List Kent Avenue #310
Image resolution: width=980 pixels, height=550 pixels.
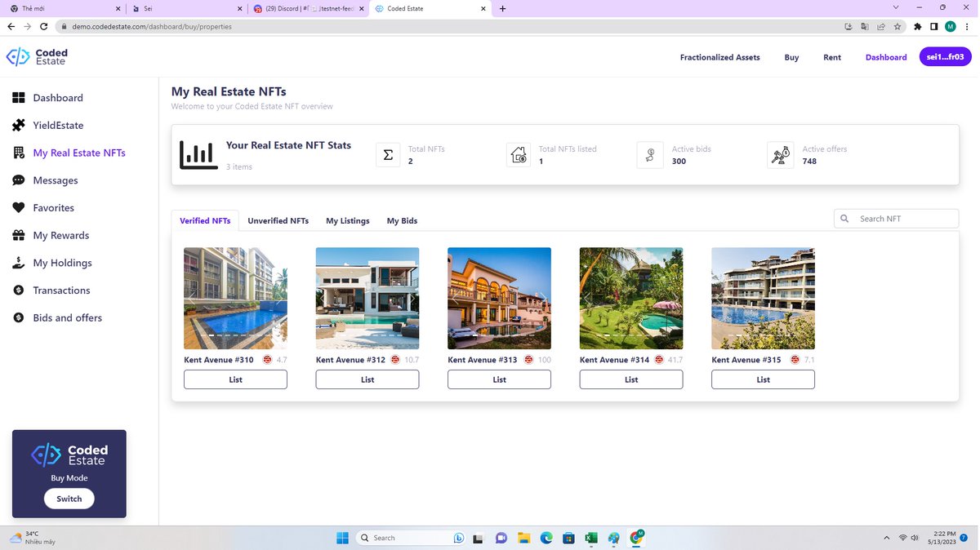pyautogui.click(x=235, y=379)
